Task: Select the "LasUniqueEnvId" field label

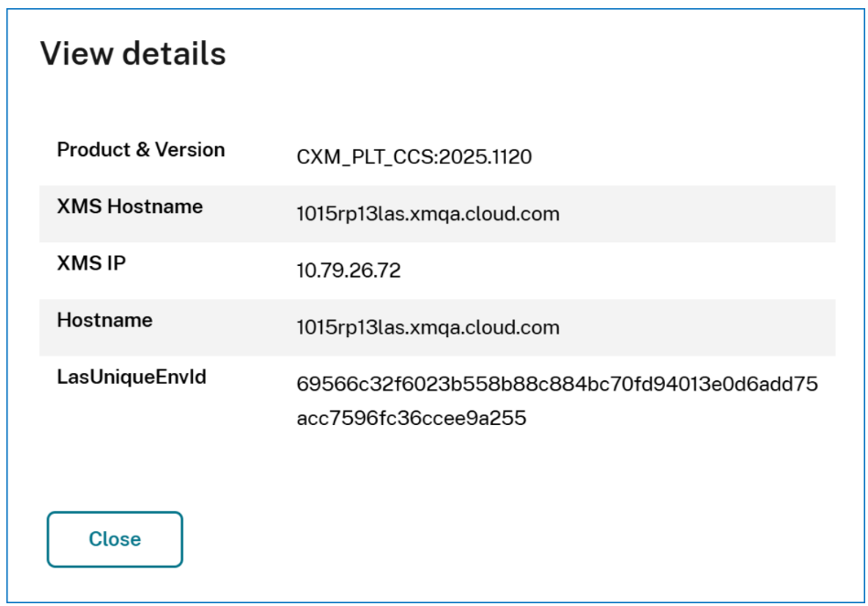Action: click(132, 377)
